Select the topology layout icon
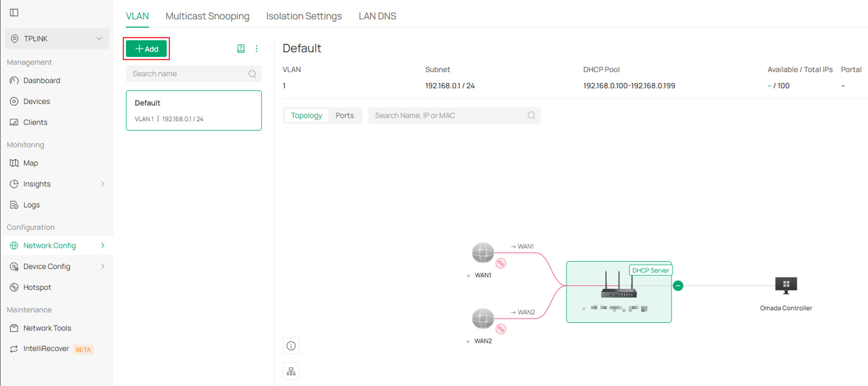Screen dimensions: 868x386 tap(291, 371)
